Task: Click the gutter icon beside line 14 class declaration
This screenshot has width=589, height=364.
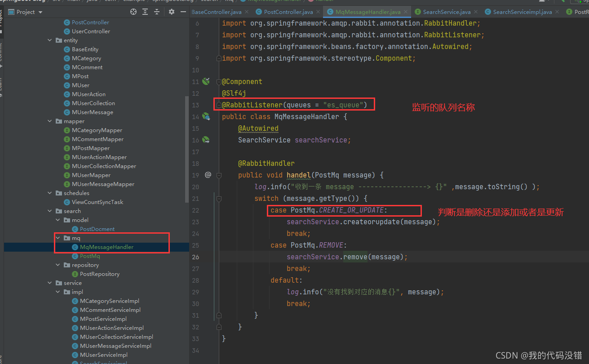Action: click(x=206, y=116)
